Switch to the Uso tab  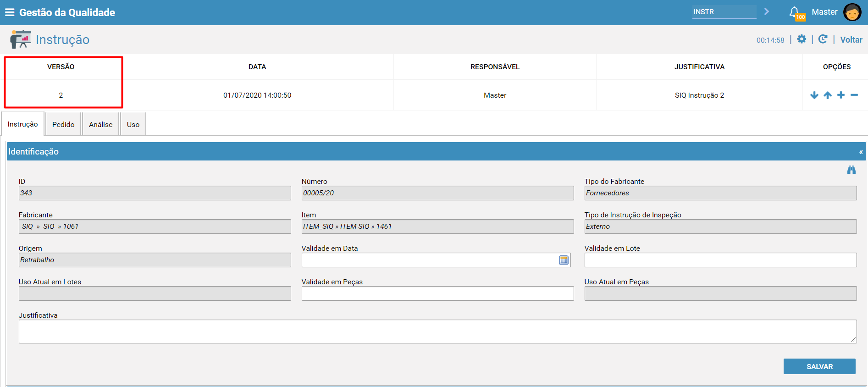pos(133,124)
